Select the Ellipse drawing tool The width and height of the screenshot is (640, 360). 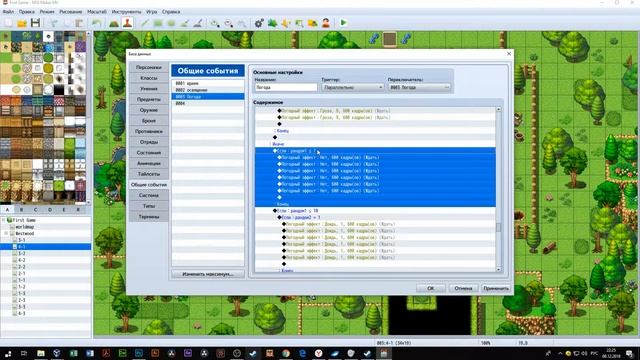click(x=171, y=23)
